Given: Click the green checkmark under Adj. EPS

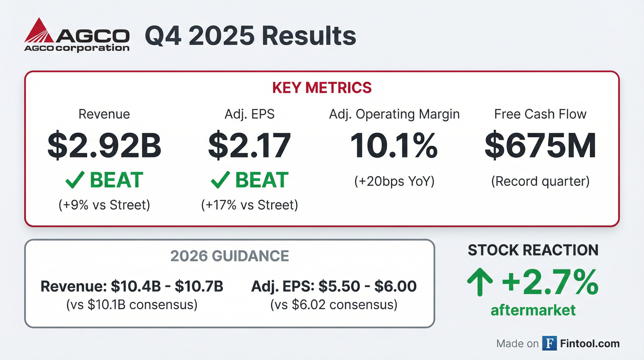Looking at the screenshot, I should click(x=220, y=180).
